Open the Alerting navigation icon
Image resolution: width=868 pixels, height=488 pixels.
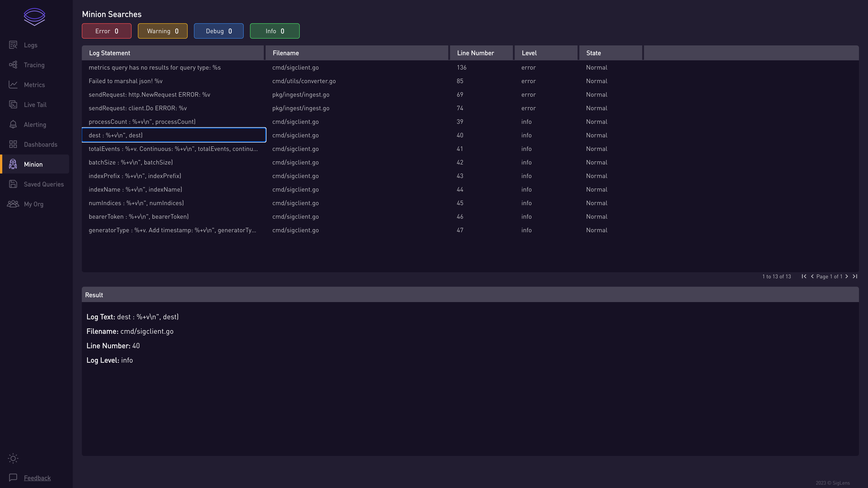click(13, 124)
